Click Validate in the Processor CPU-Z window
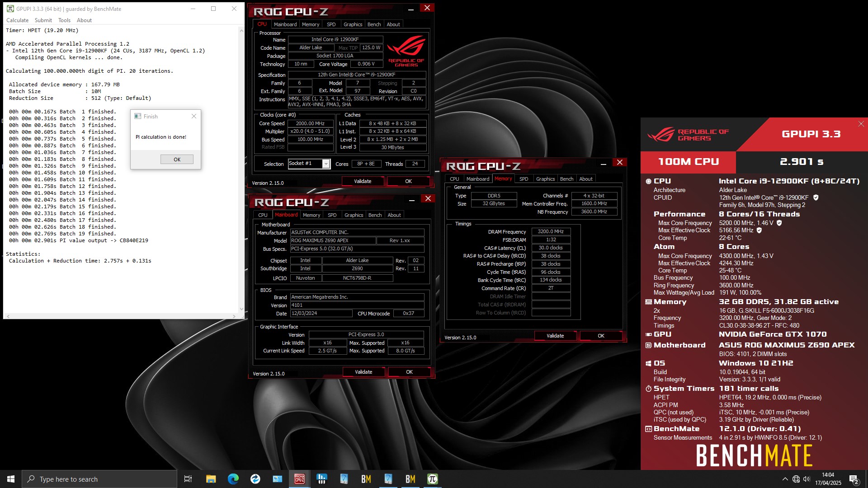 363,181
